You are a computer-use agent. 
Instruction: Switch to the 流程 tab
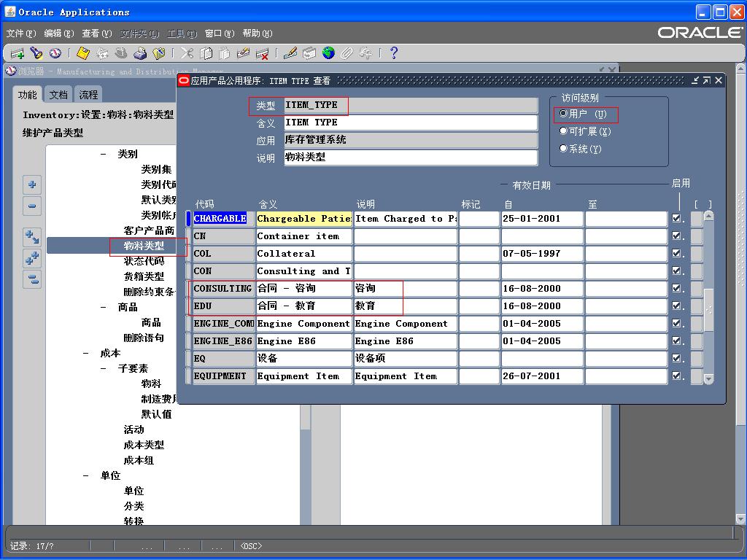click(88, 95)
